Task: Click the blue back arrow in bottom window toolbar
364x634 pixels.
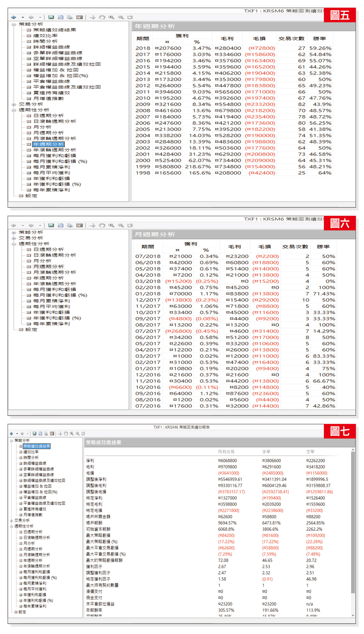Action: [12, 434]
